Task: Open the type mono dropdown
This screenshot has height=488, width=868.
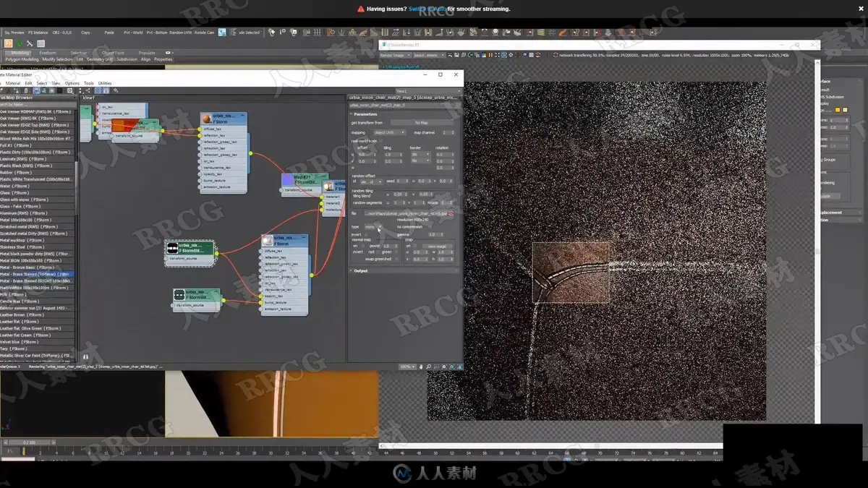Action: [x=373, y=227]
